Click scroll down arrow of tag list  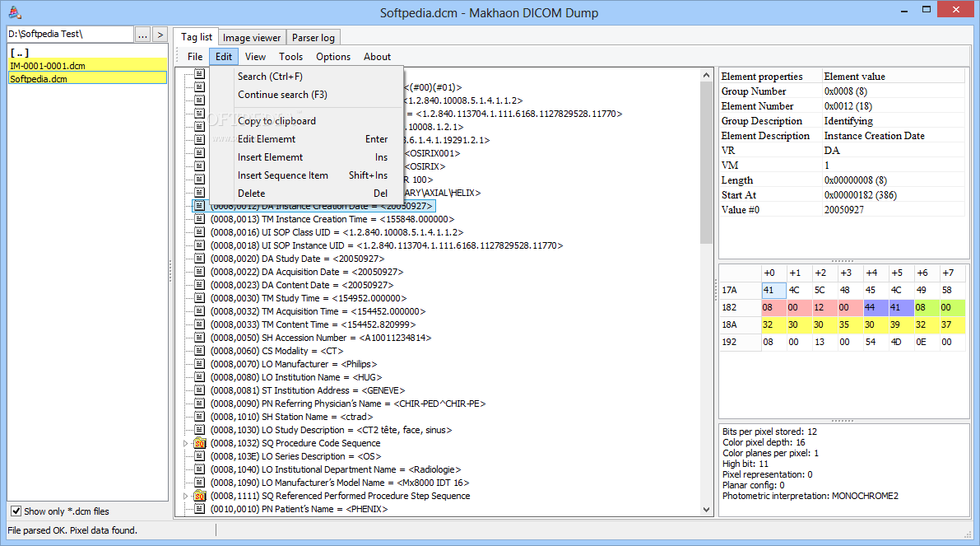[706, 509]
